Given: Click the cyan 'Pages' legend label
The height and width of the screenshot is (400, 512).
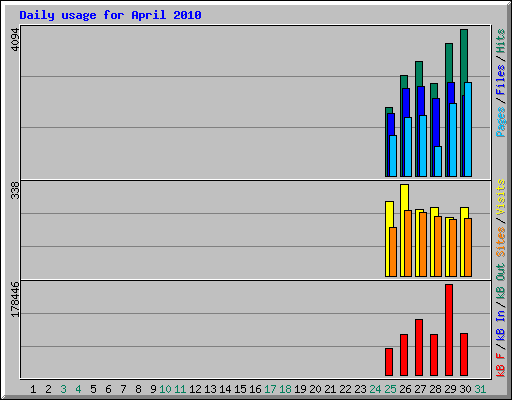Looking at the screenshot, I should click(x=500, y=122).
